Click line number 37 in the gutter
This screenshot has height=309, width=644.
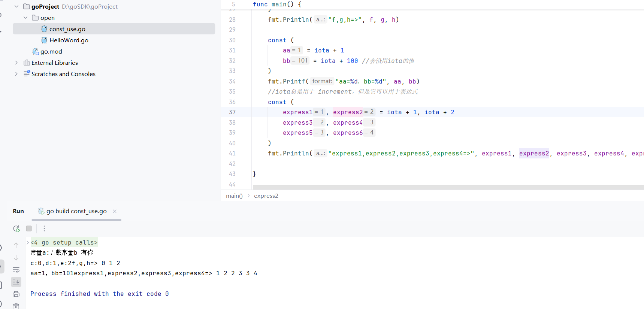[x=232, y=112]
